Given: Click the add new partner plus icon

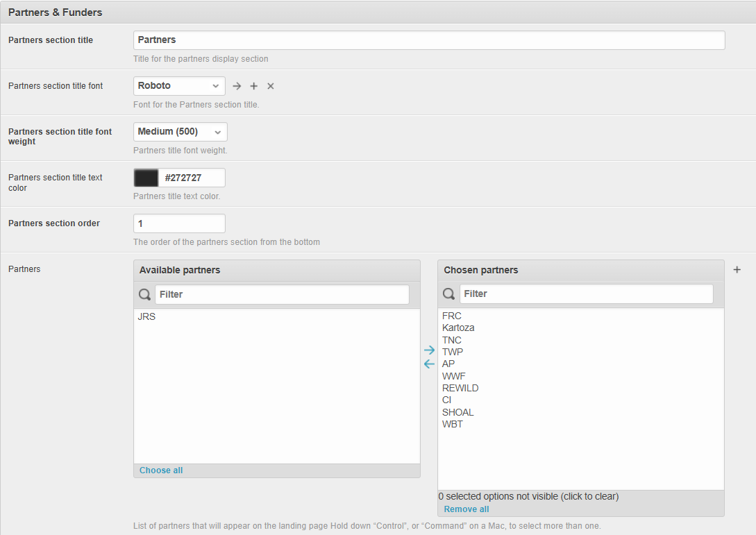Looking at the screenshot, I should pyautogui.click(x=737, y=270).
